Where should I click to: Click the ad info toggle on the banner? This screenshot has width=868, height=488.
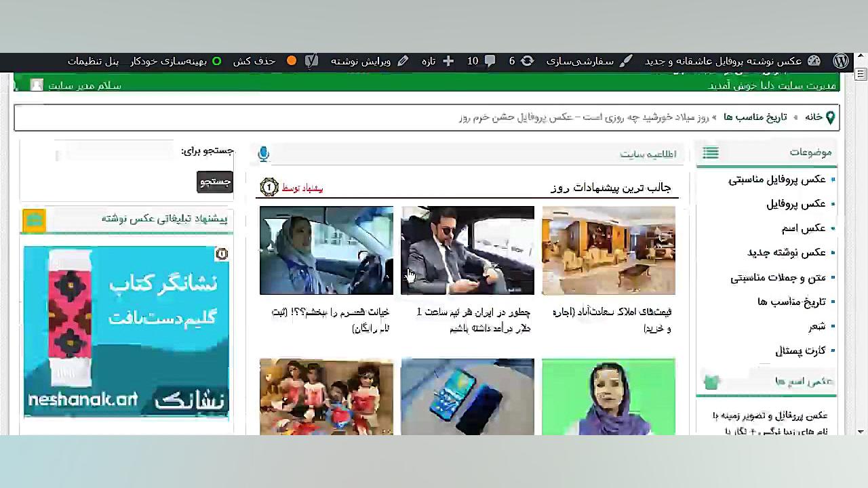pos(222,253)
